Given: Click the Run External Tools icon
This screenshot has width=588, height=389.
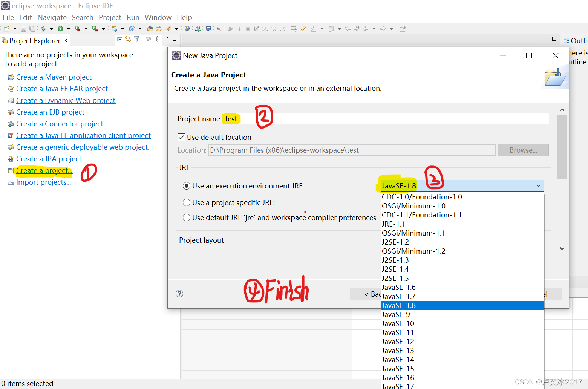Looking at the screenshot, I should 95,29.
